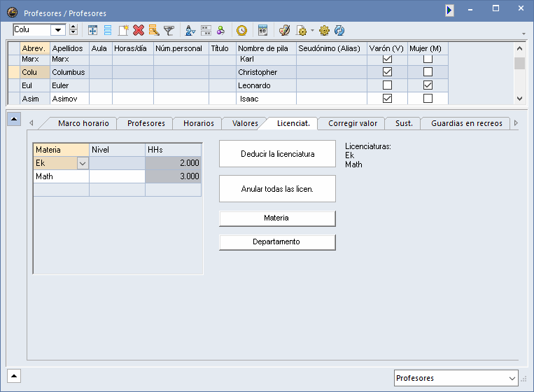This screenshot has width=534, height=392.
Task: Click the red X delete icon
Action: pos(139,30)
